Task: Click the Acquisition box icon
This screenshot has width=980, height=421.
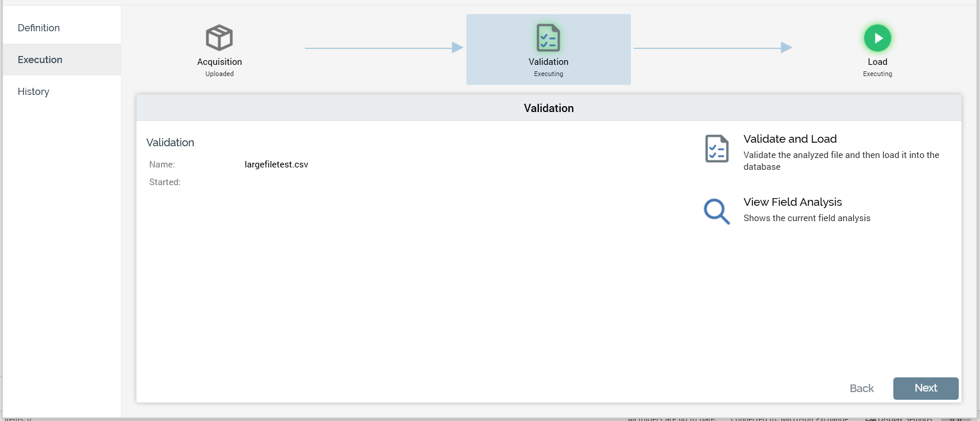Action: pos(219,38)
